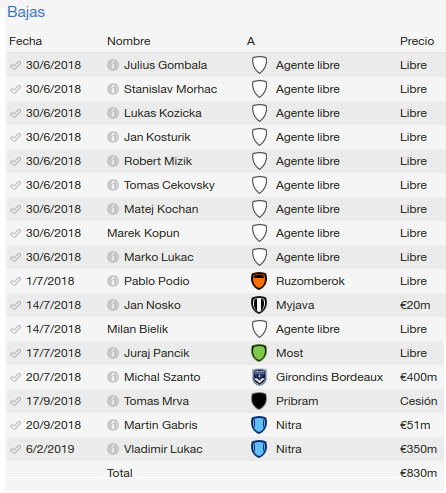Click the black Pribram club badge
The height and width of the screenshot is (493, 446).
pyautogui.click(x=259, y=401)
